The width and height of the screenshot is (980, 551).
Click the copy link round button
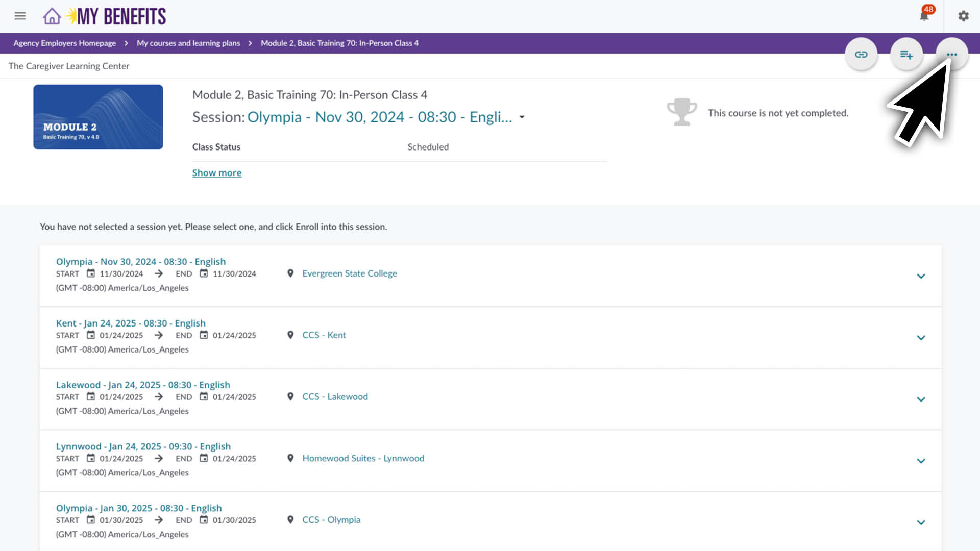pyautogui.click(x=861, y=55)
